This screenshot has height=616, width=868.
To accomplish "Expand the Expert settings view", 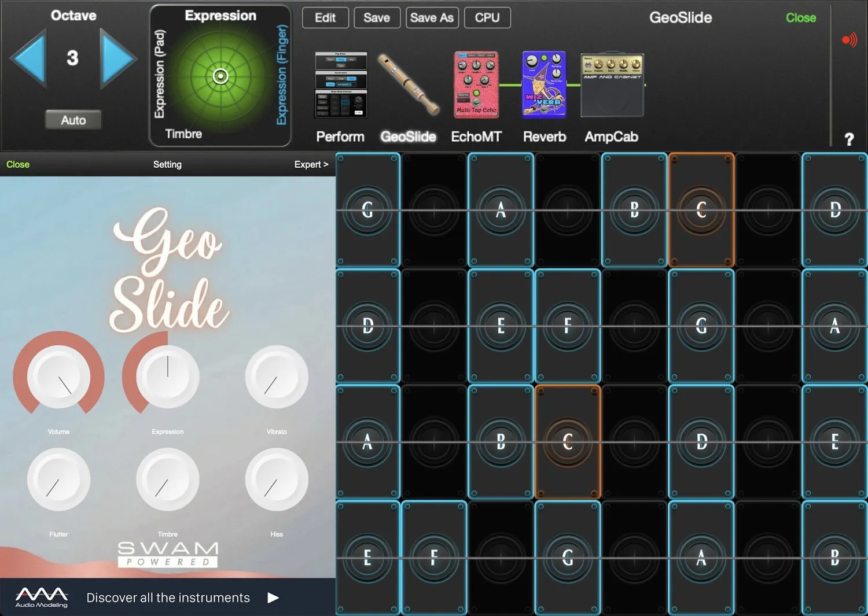I will pyautogui.click(x=311, y=164).
